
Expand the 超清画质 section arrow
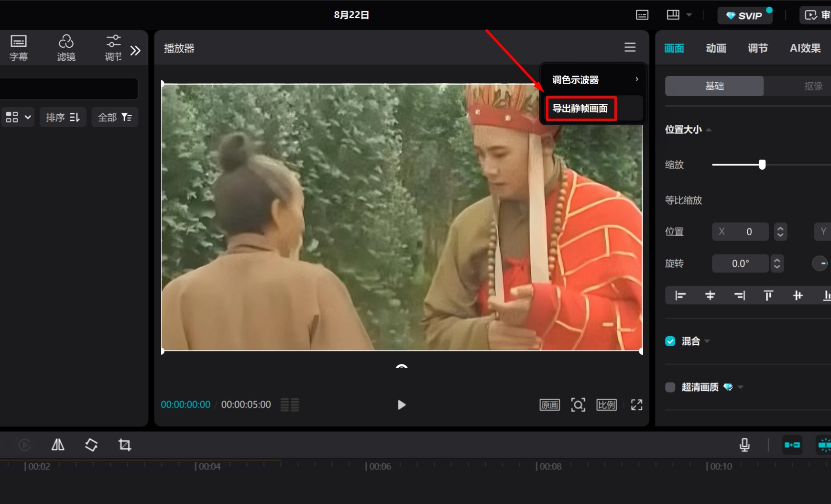point(741,387)
